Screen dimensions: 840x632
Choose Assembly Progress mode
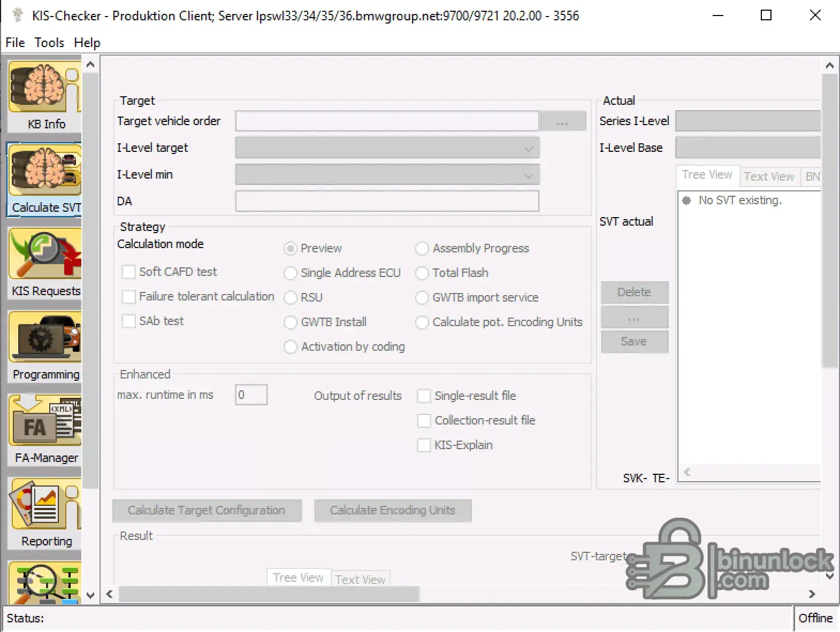coord(422,249)
